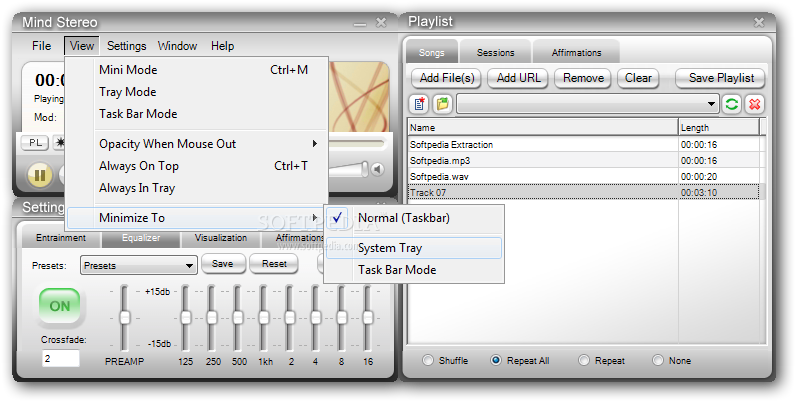The width and height of the screenshot is (796, 402).
Task: Open the Help menu
Action: point(222,46)
